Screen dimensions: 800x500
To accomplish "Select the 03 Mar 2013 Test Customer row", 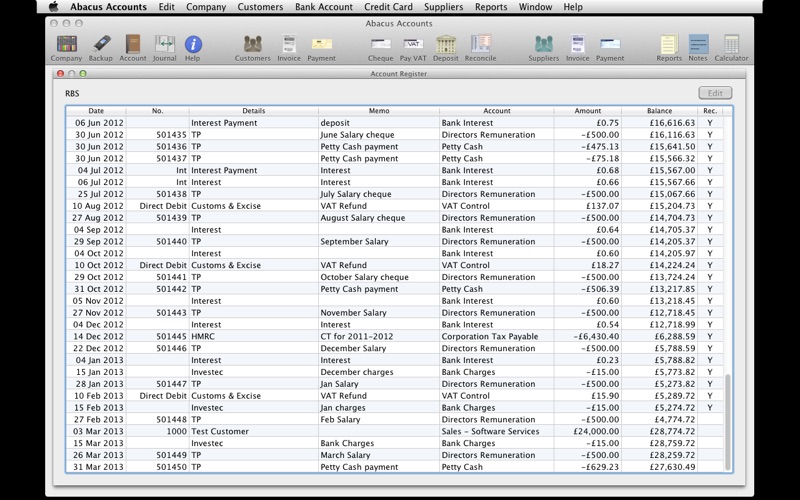I will coord(395,431).
